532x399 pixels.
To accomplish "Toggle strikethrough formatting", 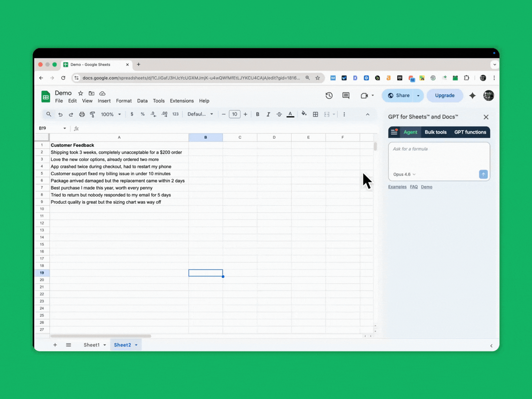I will (x=279, y=114).
